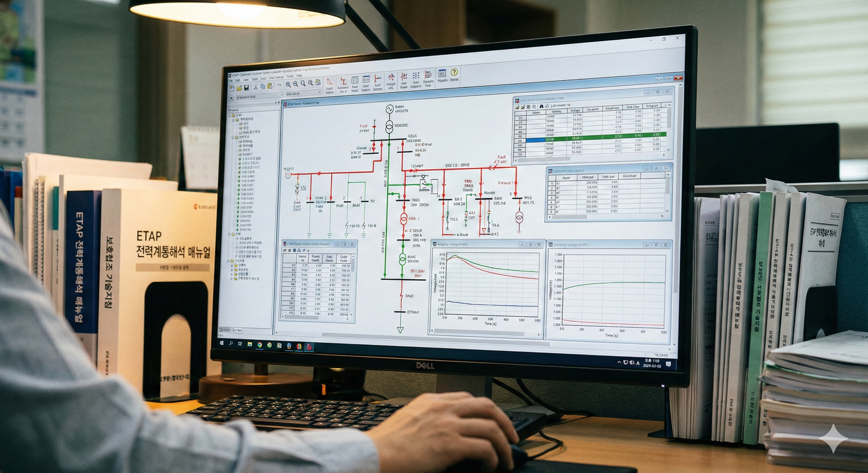Viewport: 868px width, 473px height.
Task: Open the Help menu
Action: tap(299, 76)
